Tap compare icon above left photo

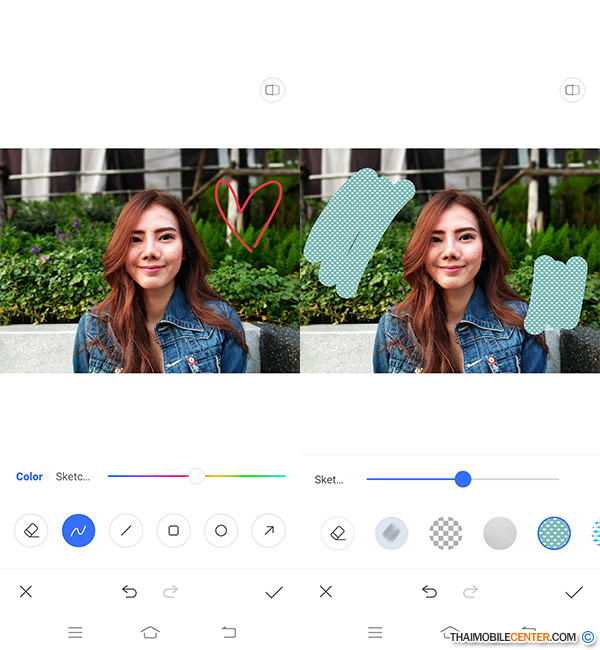(x=272, y=90)
